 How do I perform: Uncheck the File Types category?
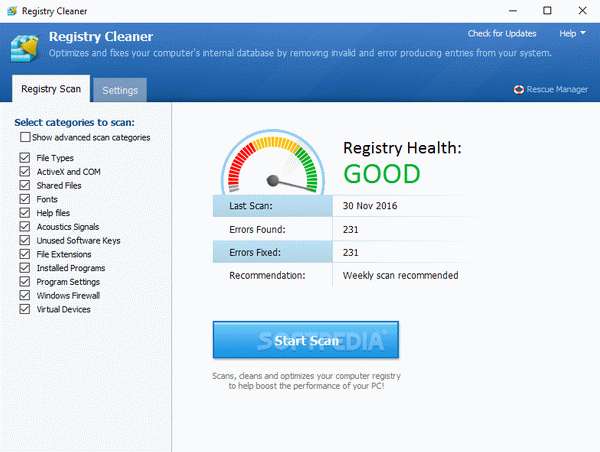click(x=25, y=158)
